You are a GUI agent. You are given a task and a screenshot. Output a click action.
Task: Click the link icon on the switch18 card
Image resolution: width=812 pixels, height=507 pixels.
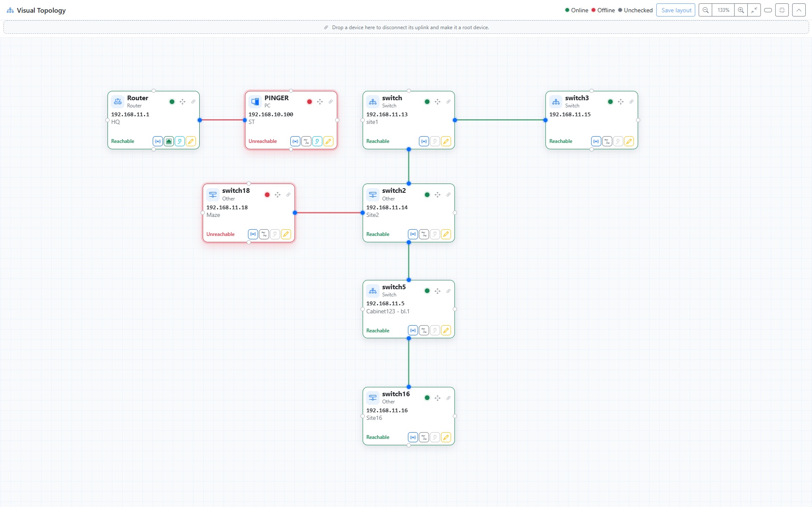point(289,195)
